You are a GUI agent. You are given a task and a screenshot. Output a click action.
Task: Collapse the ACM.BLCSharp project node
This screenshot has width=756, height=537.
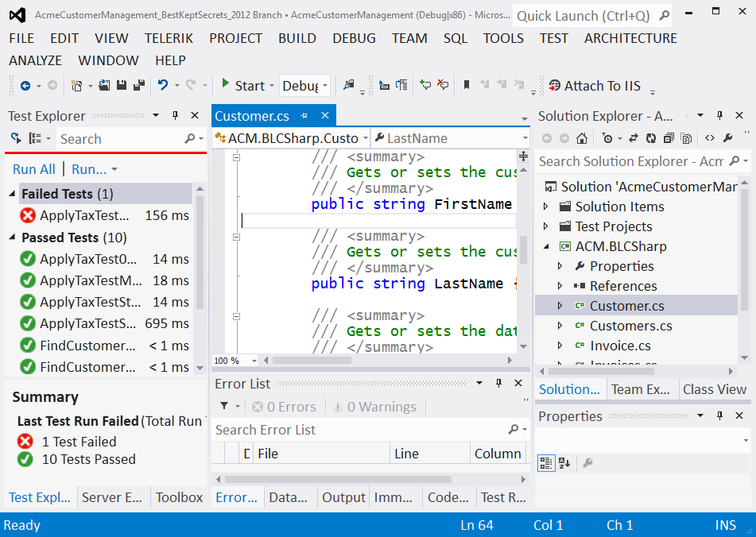[546, 246]
